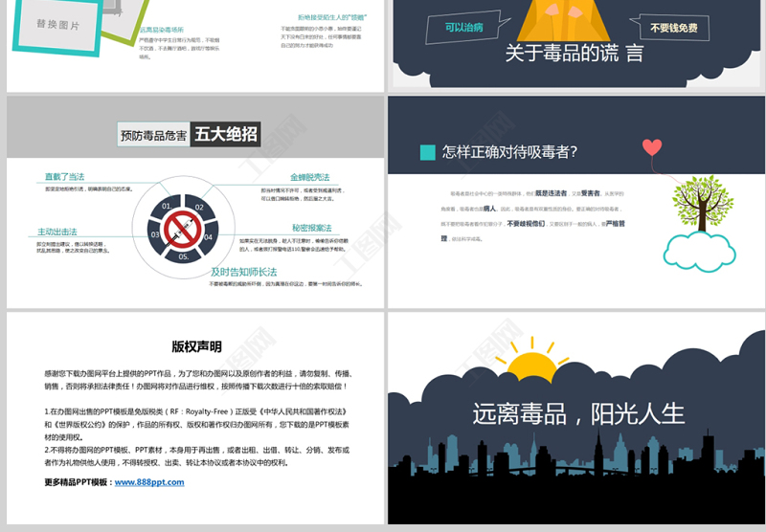Image resolution: width=766 pixels, height=532 pixels.
Task: Open the 远离毒品，阳光人生 slide
Action: [x=575, y=417]
